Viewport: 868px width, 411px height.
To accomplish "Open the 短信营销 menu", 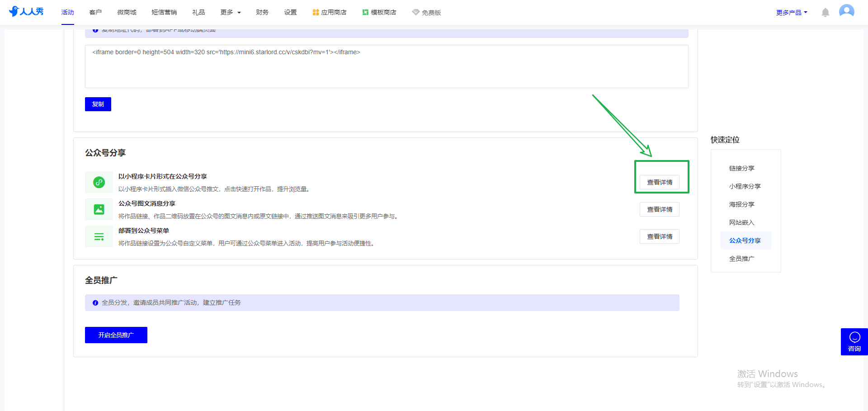I will pyautogui.click(x=164, y=12).
